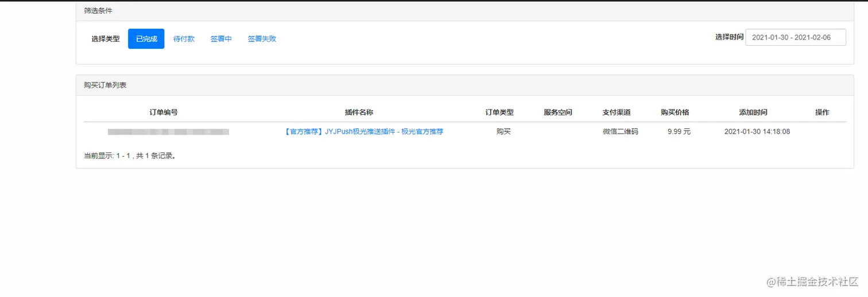The width and height of the screenshot is (868, 297).
Task: Open the JYJPush极光推送插件 plugin link
Action: (364, 131)
